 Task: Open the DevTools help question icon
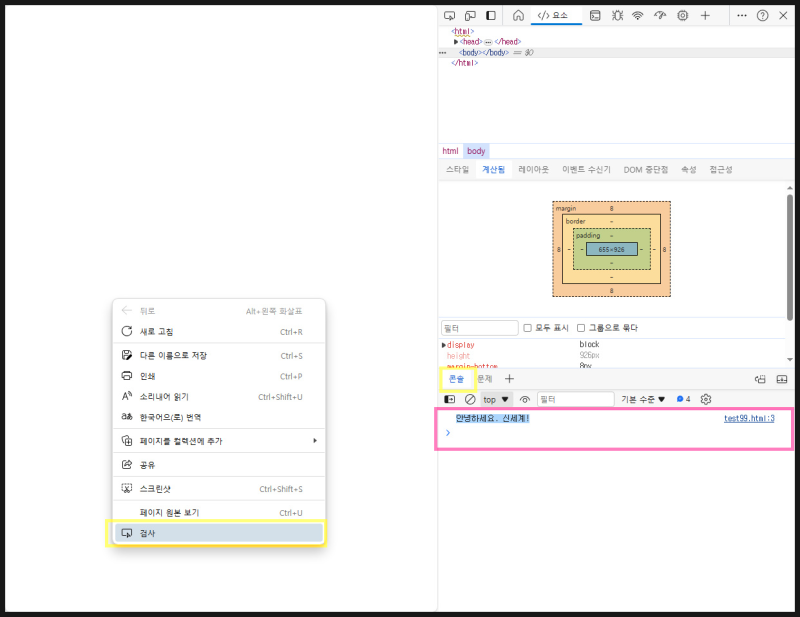[762, 15]
